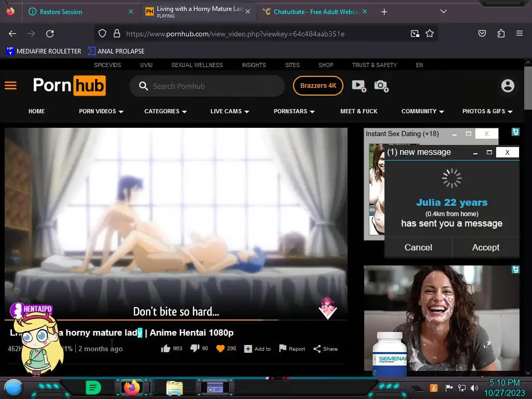Open Firefox View icon left of the tabs
Screen dimensions: 532x399
tap(10, 11)
